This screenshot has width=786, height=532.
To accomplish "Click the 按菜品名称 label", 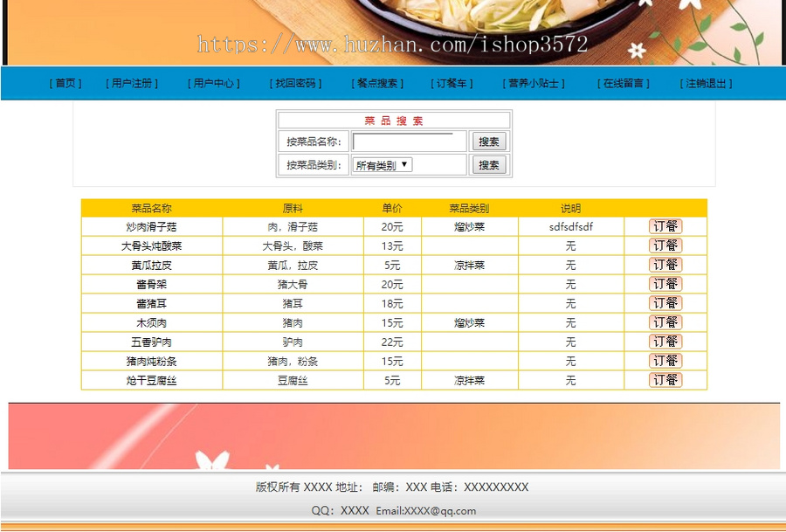I will (x=314, y=142).
